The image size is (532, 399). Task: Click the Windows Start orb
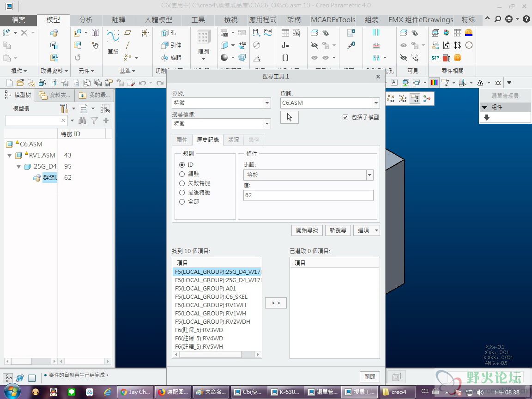[12, 392]
